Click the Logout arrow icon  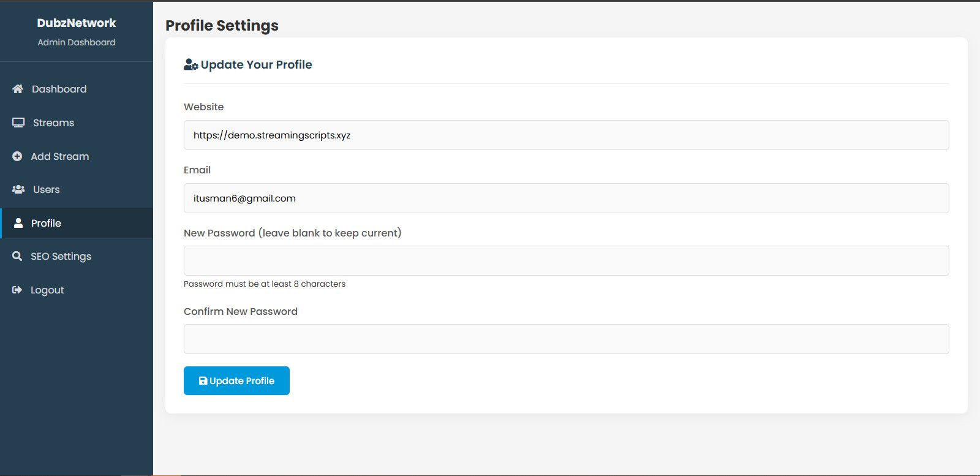coord(17,290)
